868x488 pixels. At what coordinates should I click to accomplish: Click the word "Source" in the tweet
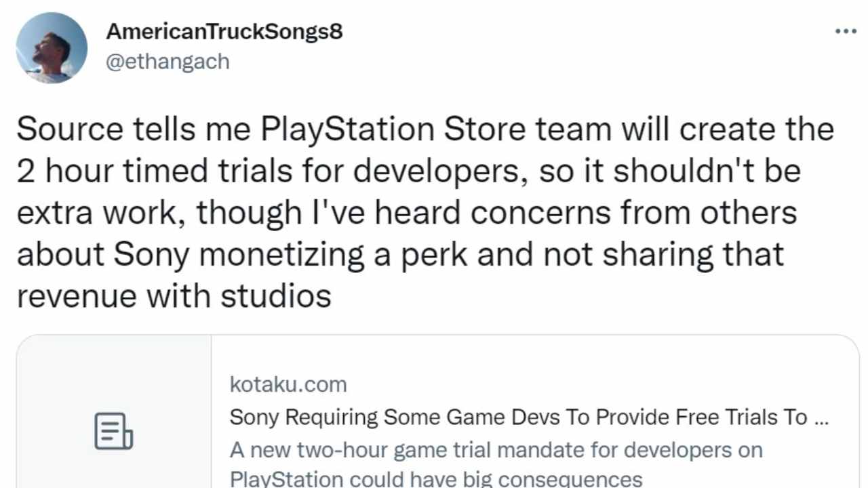70,129
